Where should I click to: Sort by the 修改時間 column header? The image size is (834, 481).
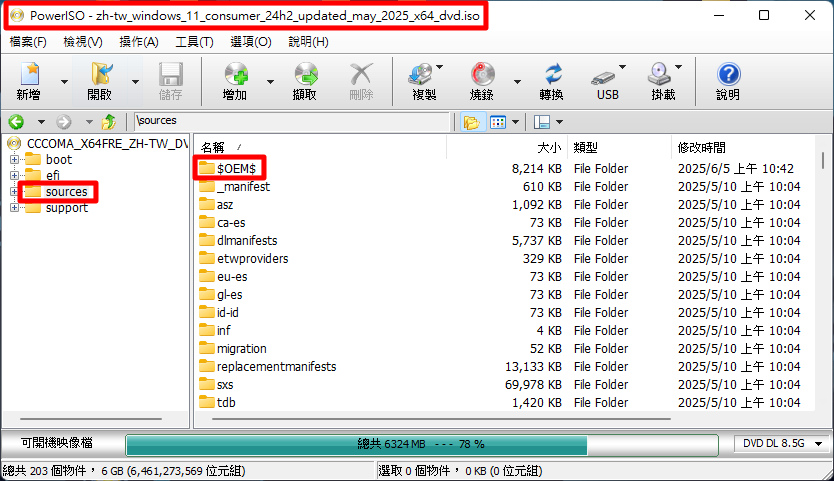[x=742, y=147]
